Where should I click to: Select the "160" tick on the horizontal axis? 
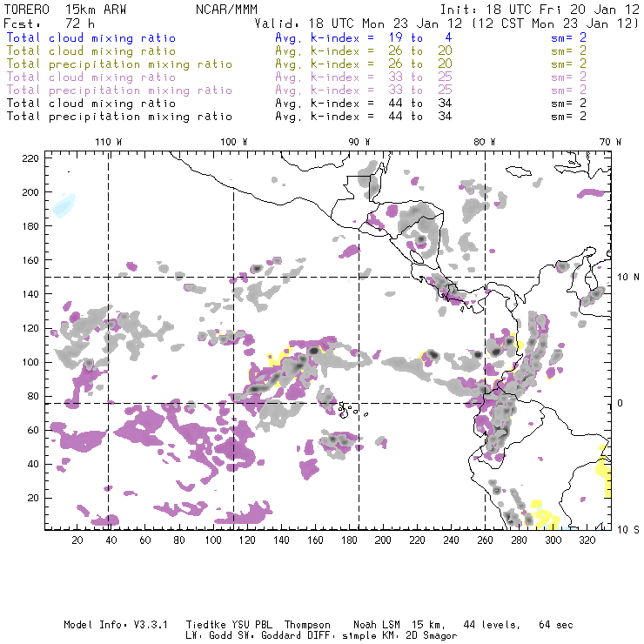(x=315, y=540)
